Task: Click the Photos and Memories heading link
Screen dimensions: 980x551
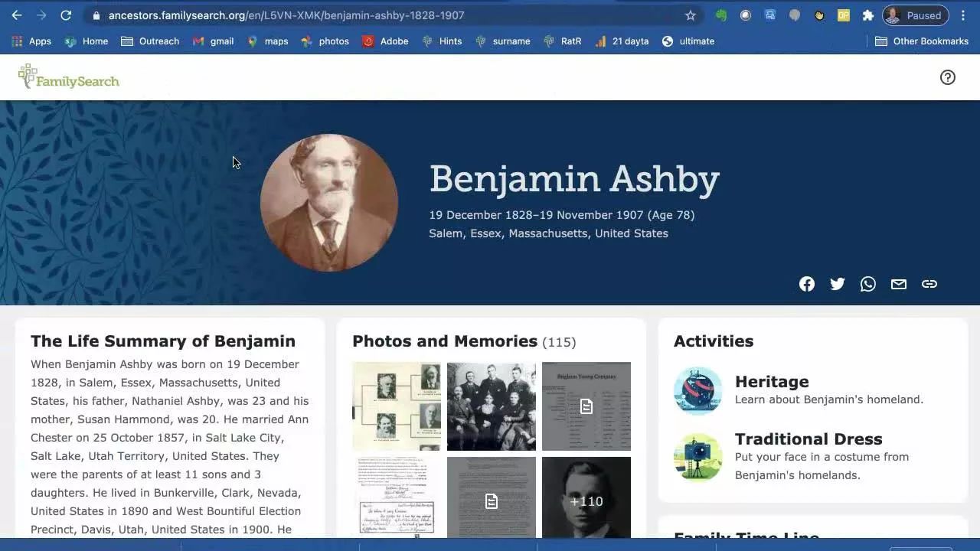Action: 445,341
